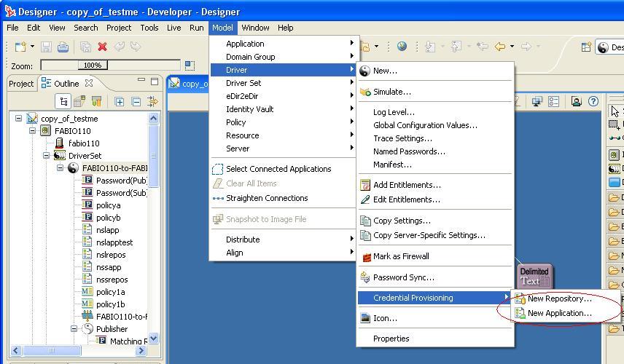Open the dropdown arrow beside New icon
The height and width of the screenshot is (364, 624).
31,47
